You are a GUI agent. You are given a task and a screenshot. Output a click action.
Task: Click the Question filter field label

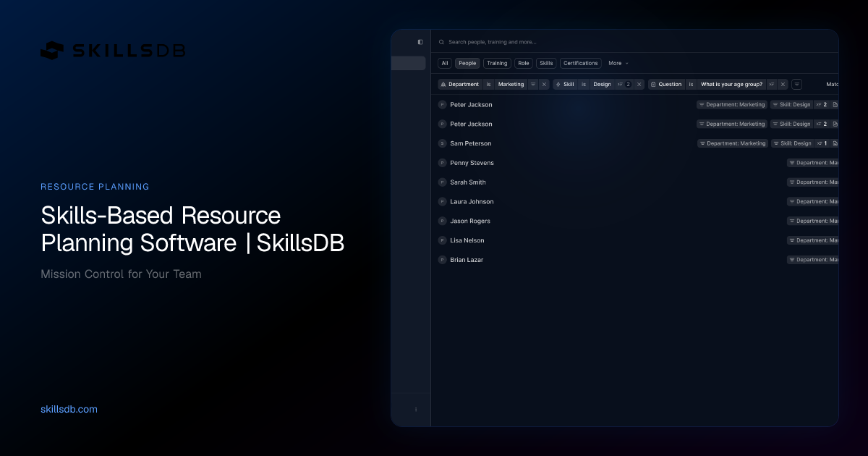click(666, 84)
